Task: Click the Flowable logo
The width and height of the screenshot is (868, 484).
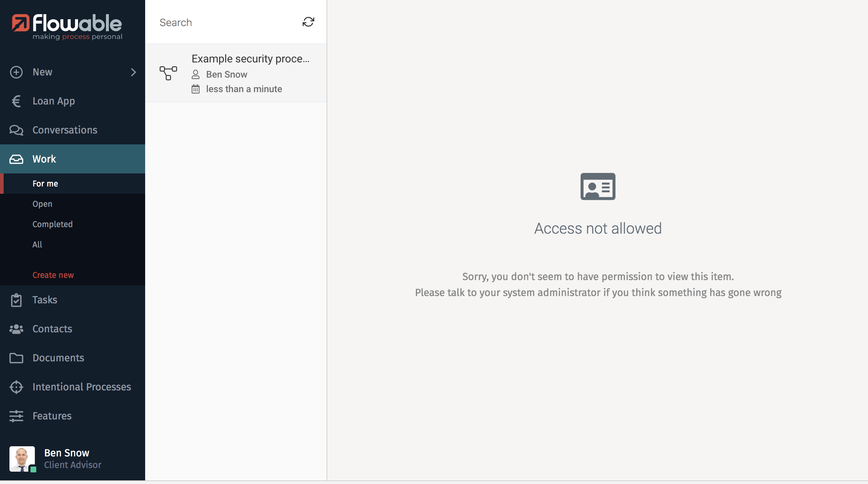Action: coord(67,26)
